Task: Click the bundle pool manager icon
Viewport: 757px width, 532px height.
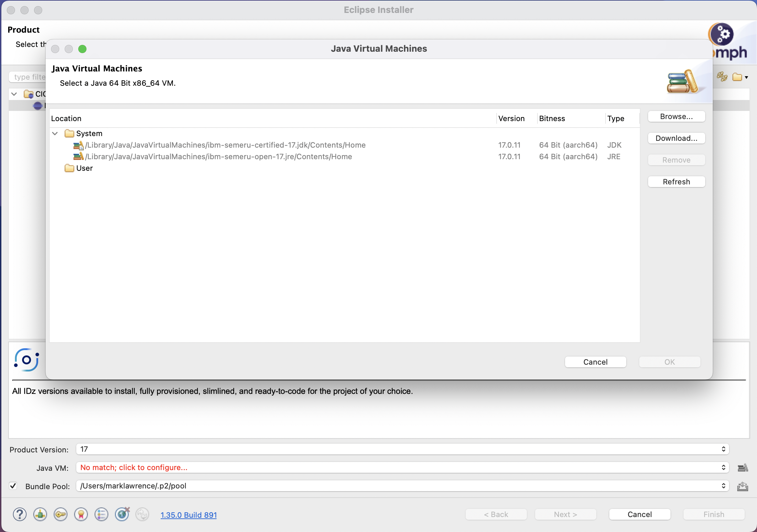Action: (x=742, y=486)
